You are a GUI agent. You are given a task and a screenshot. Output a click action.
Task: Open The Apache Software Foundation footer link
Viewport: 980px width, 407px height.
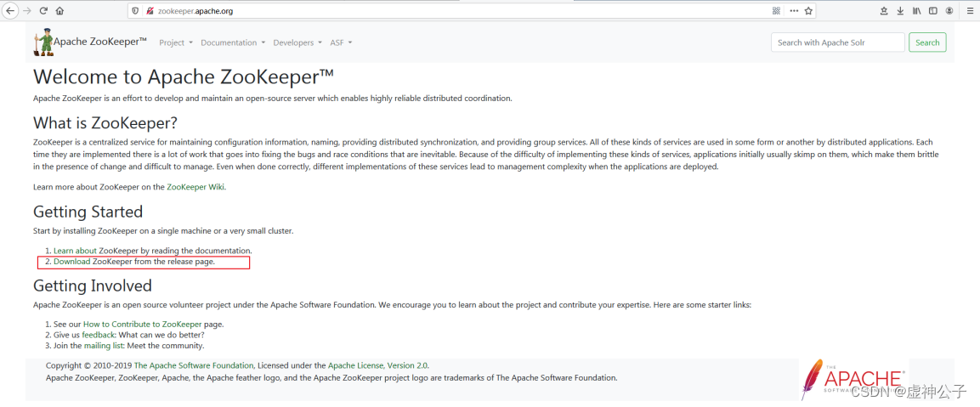pyautogui.click(x=194, y=365)
